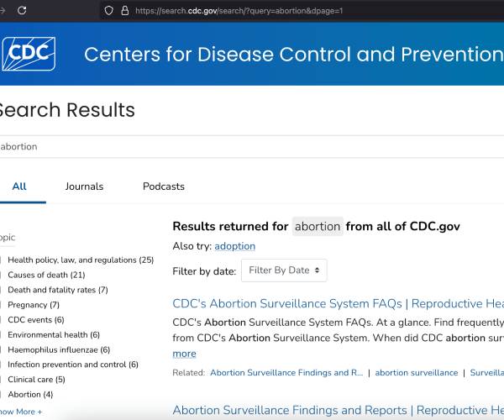
Task: Click the 'abortion surveillance' related link
Action: click(416, 372)
